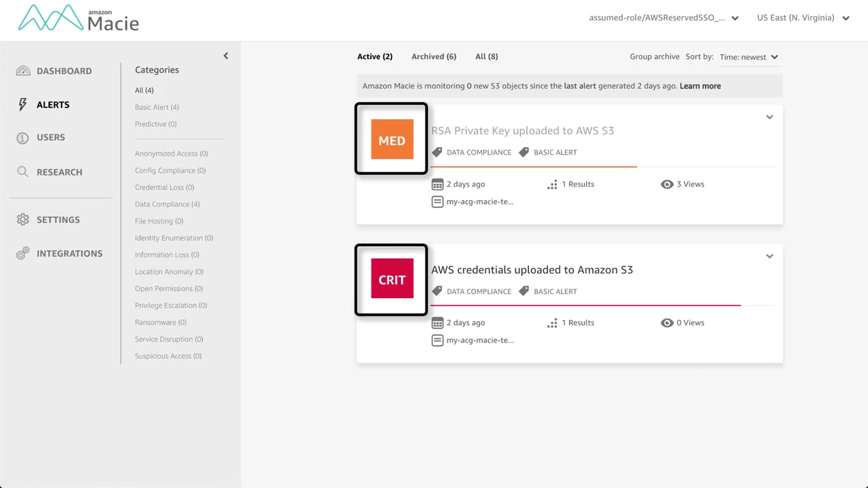The height and width of the screenshot is (488, 868).
Task: Open Dashboard via its gauge icon
Action: [23, 71]
